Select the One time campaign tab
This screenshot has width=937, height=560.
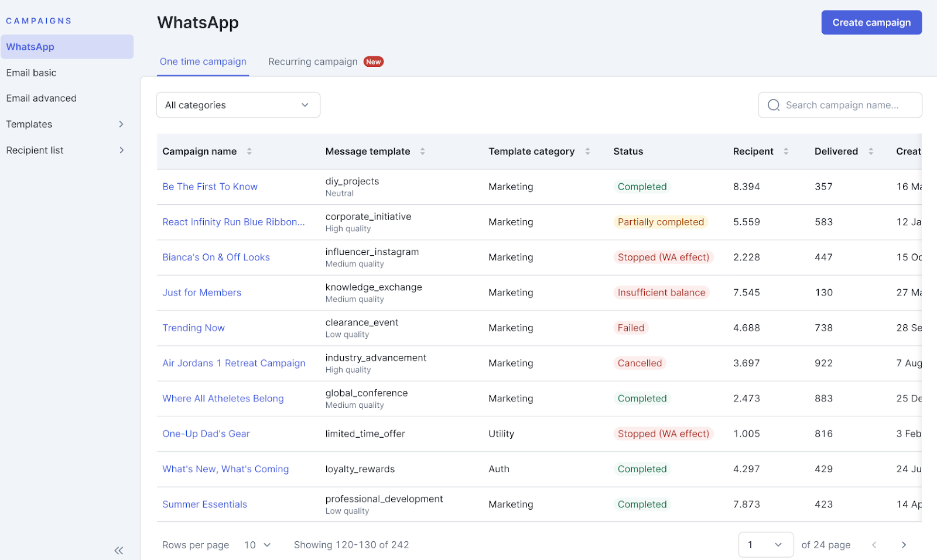[203, 62]
